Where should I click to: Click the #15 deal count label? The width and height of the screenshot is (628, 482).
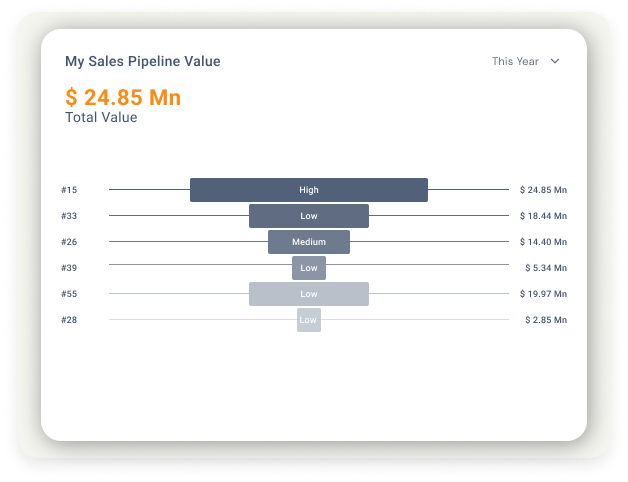69,190
